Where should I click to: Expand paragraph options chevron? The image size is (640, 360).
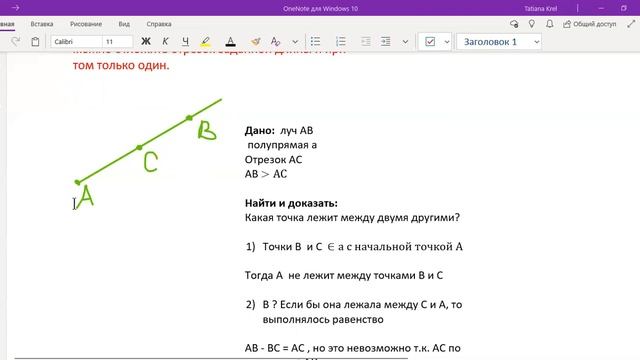(x=405, y=42)
